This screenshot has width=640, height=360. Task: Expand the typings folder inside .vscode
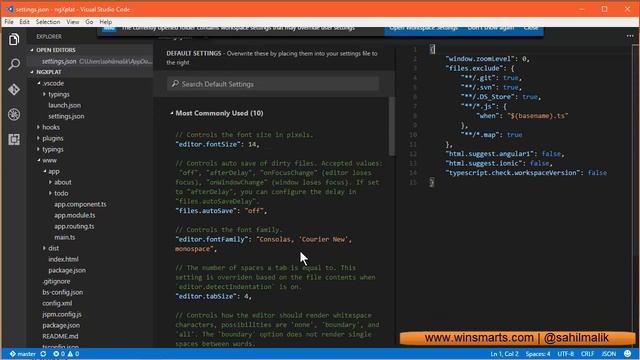44,94
